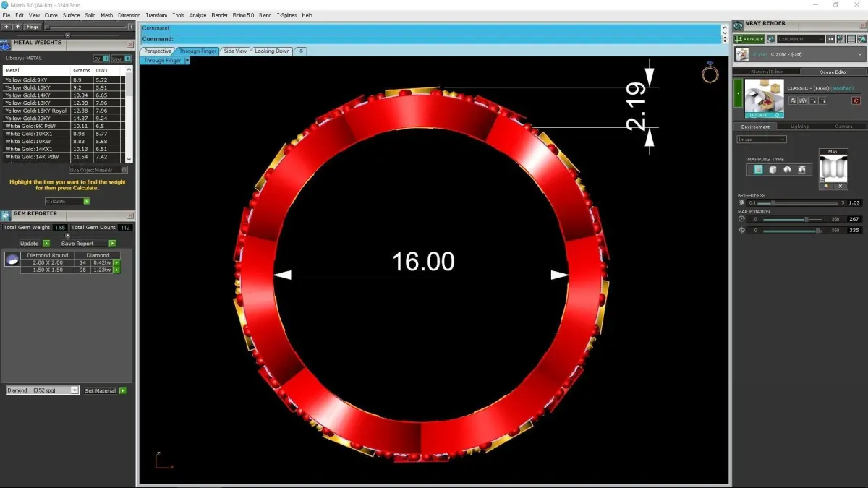Toggle the User library option
This screenshot has width=868, height=488.
[x=120, y=59]
